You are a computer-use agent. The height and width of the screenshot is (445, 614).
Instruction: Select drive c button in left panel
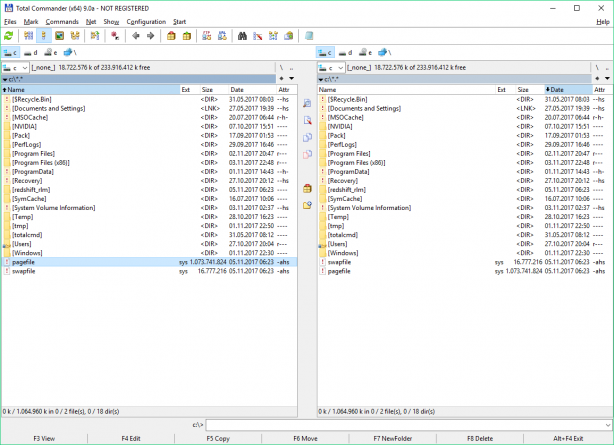click(x=10, y=52)
